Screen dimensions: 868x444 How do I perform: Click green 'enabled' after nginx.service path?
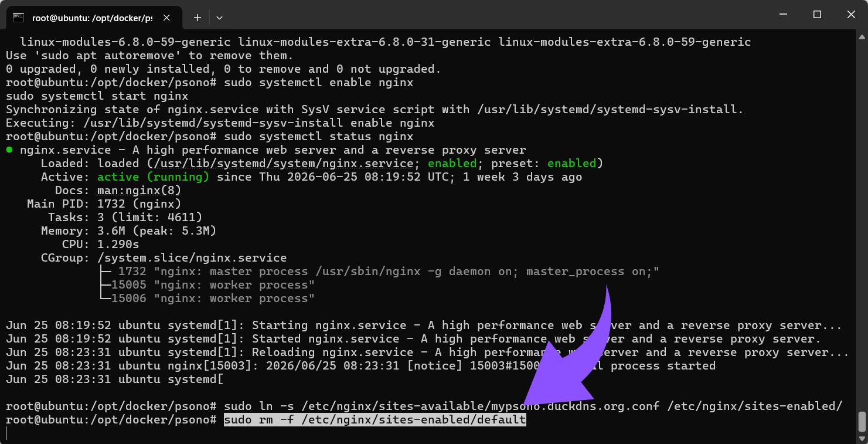[x=452, y=164]
